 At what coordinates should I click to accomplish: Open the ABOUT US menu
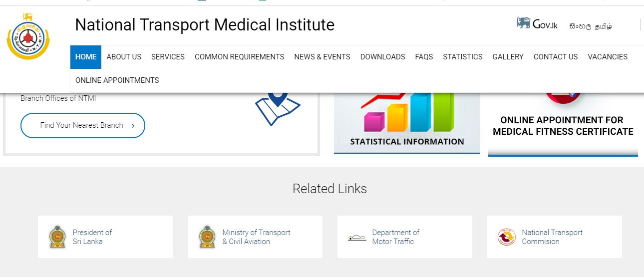(x=124, y=57)
